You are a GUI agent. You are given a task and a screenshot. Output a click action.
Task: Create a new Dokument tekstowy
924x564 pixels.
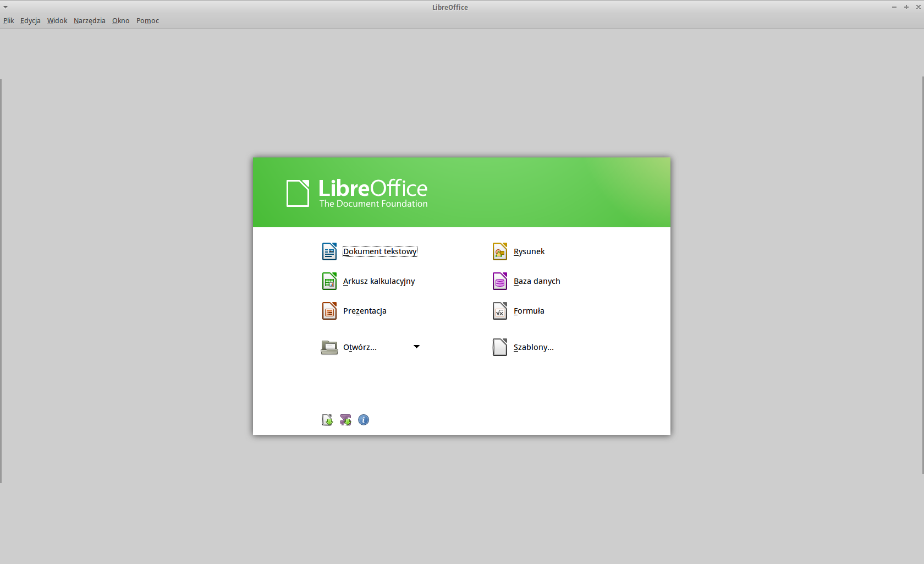370,251
